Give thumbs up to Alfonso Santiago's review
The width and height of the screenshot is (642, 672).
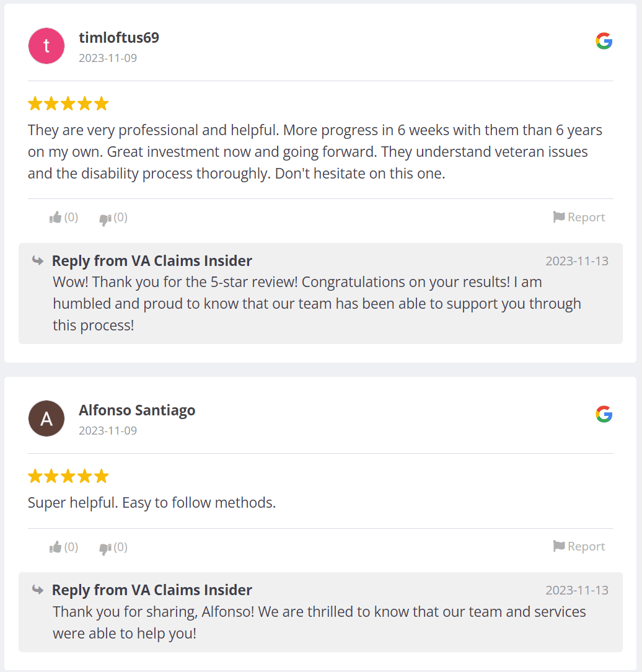point(56,547)
